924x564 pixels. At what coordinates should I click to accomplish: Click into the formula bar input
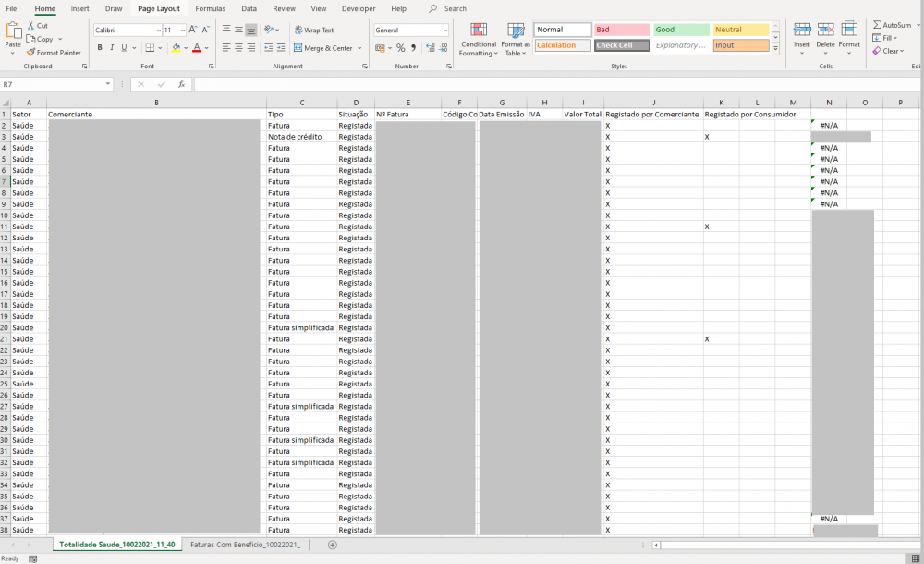pyautogui.click(x=556, y=84)
